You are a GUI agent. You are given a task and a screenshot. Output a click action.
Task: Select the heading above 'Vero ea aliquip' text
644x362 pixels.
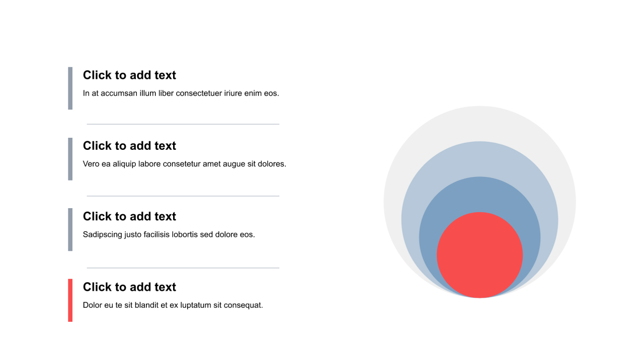click(129, 146)
